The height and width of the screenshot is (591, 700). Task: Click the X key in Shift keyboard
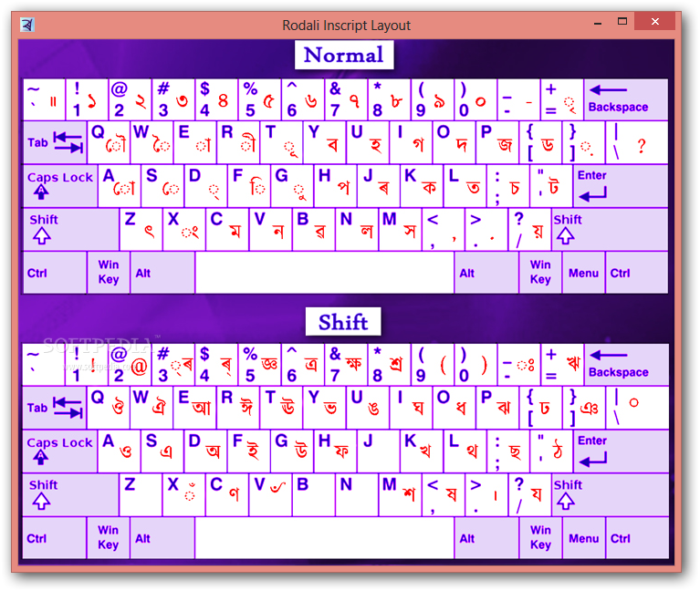coord(184,494)
